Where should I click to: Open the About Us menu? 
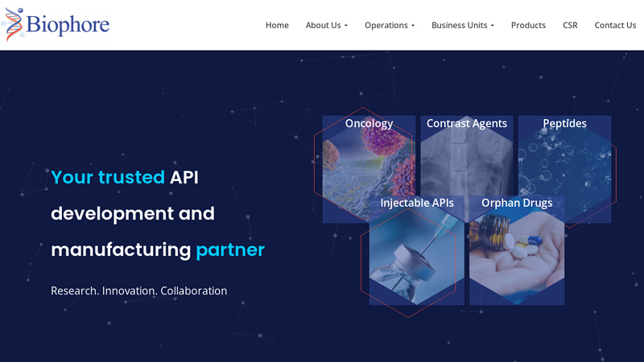tap(327, 26)
